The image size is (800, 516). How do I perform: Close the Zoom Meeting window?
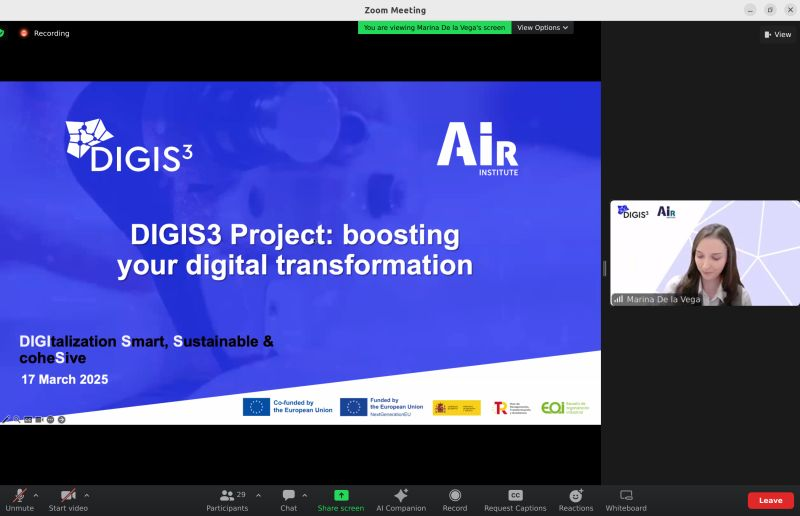pyautogui.click(x=790, y=10)
